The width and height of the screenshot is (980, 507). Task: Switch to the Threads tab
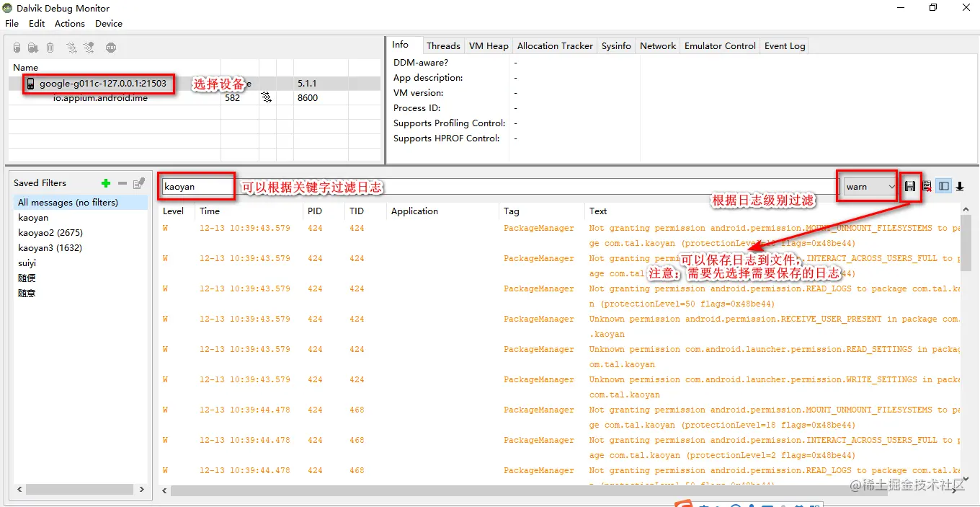coord(443,45)
